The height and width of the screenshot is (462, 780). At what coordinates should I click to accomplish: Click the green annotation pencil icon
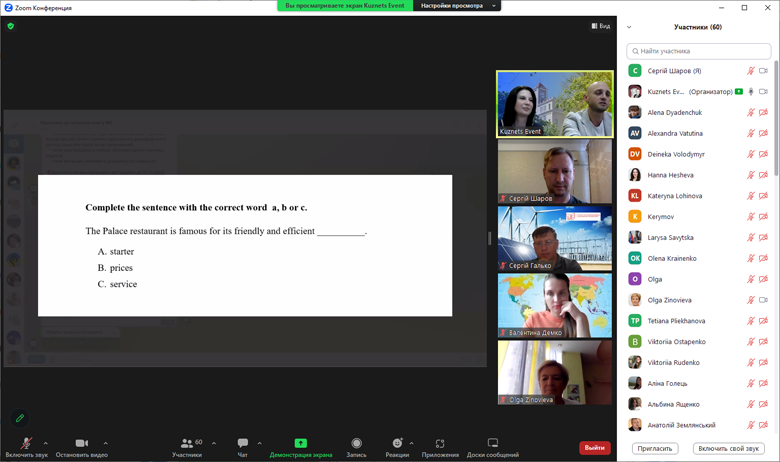pos(20,418)
